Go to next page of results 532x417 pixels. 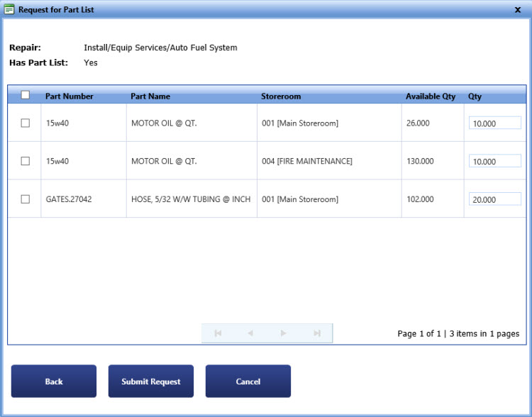tap(284, 333)
